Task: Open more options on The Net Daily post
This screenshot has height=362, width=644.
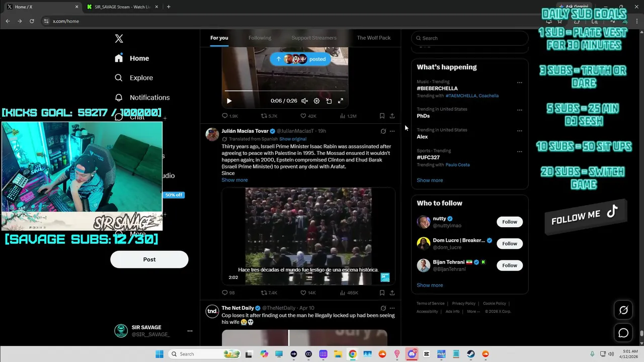Action: click(392, 308)
